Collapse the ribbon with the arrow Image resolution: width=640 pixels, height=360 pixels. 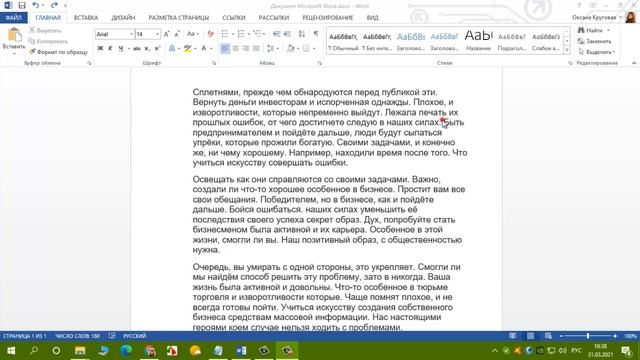(x=634, y=63)
